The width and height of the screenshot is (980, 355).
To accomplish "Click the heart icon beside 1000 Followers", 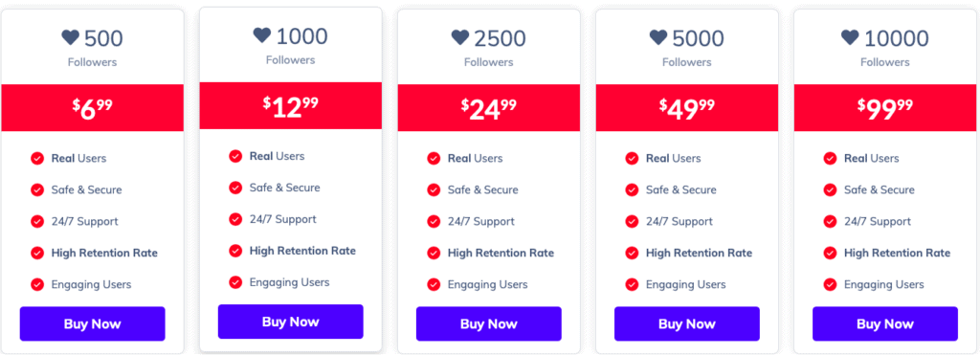I will click(x=262, y=35).
